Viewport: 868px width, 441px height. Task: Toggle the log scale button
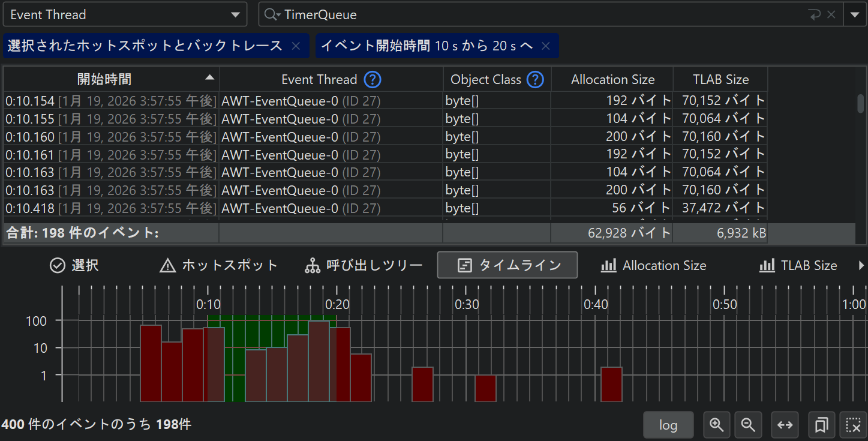tap(668, 425)
